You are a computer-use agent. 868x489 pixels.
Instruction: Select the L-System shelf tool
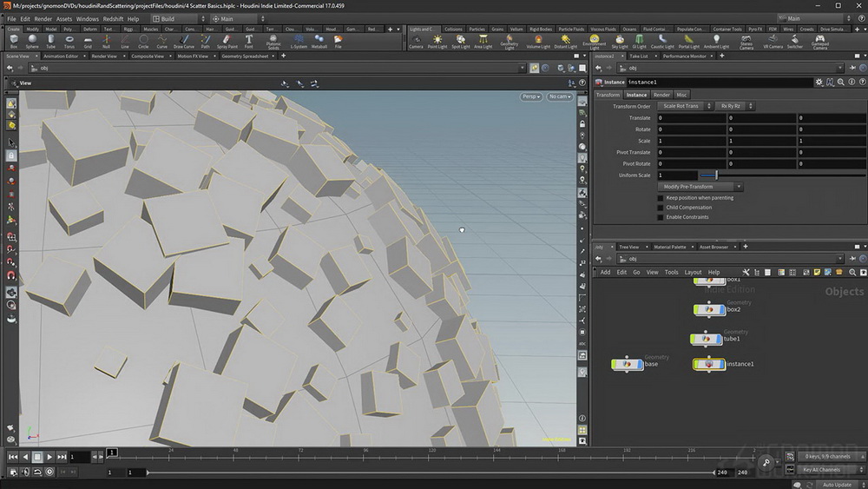click(299, 42)
